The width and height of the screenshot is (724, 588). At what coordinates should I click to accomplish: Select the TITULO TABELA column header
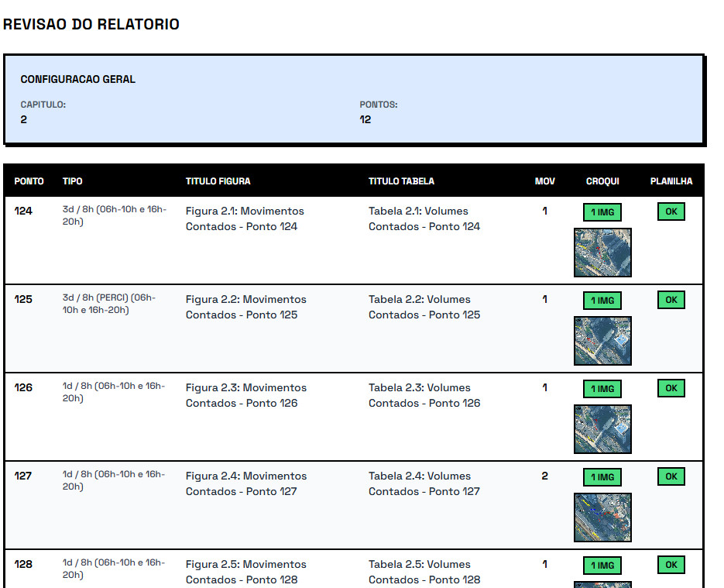(x=401, y=181)
